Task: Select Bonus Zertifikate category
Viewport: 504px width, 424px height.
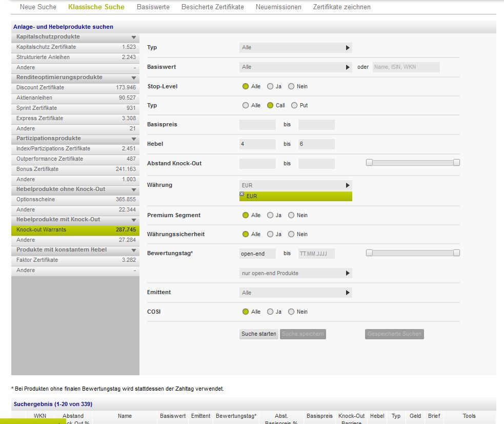Action: pyautogui.click(x=75, y=169)
